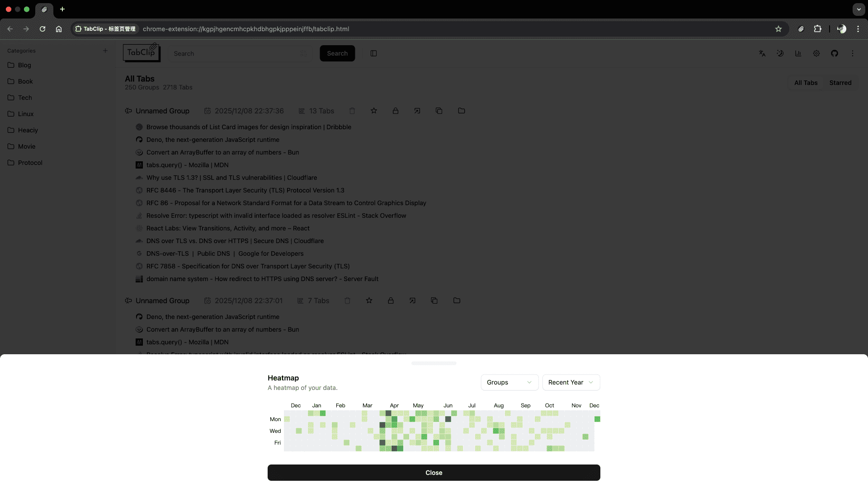Image resolution: width=868 pixels, height=488 pixels.
Task: Open the language translate icon
Action: click(762, 53)
